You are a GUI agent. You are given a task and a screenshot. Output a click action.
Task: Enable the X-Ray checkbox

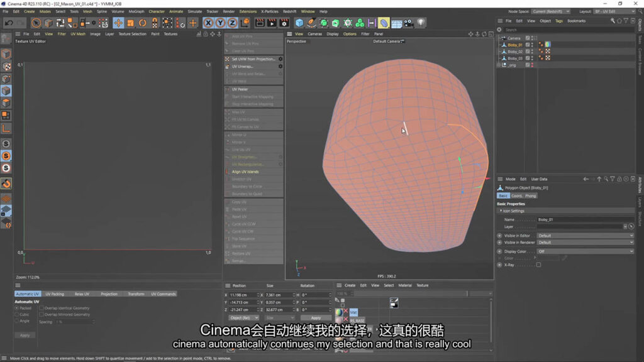pyautogui.click(x=538, y=265)
